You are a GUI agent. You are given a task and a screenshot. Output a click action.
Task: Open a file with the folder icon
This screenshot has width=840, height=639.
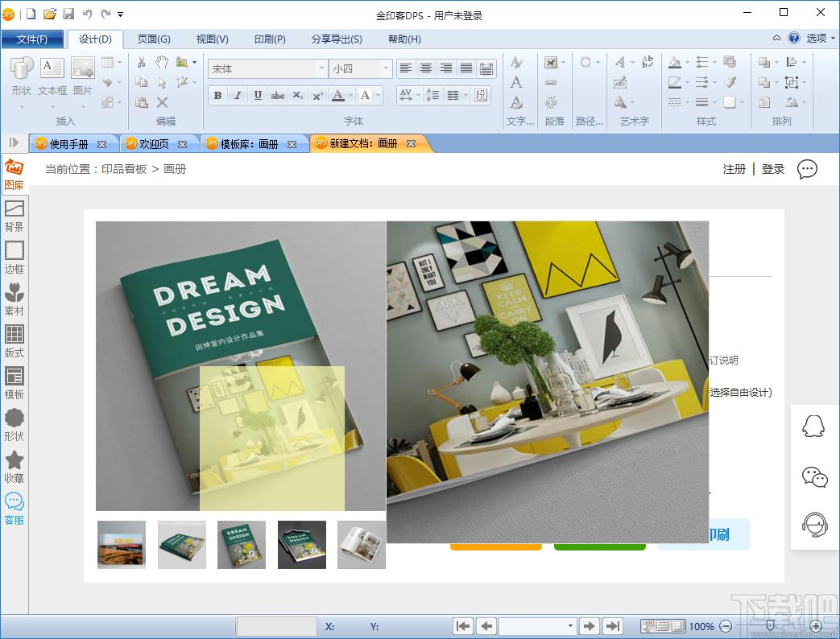pyautogui.click(x=50, y=14)
